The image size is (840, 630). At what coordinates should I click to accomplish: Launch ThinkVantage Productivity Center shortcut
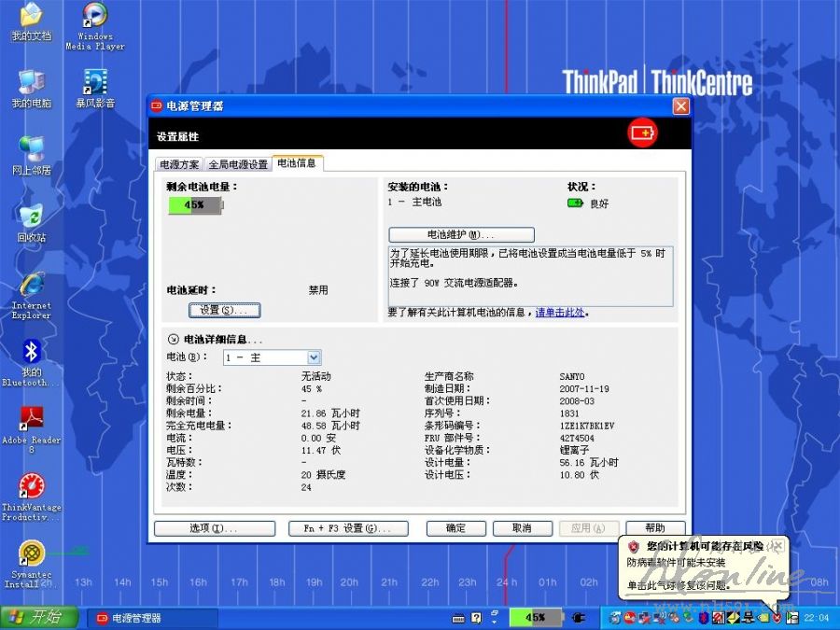click(31, 487)
